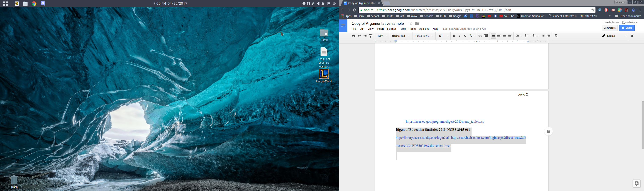Open Docs home via blue icon
This screenshot has height=191, width=644.
[x=343, y=25]
